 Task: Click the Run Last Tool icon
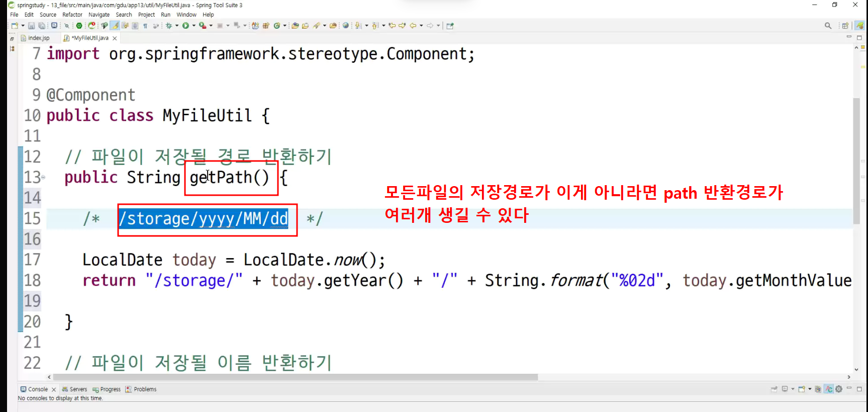click(x=202, y=26)
